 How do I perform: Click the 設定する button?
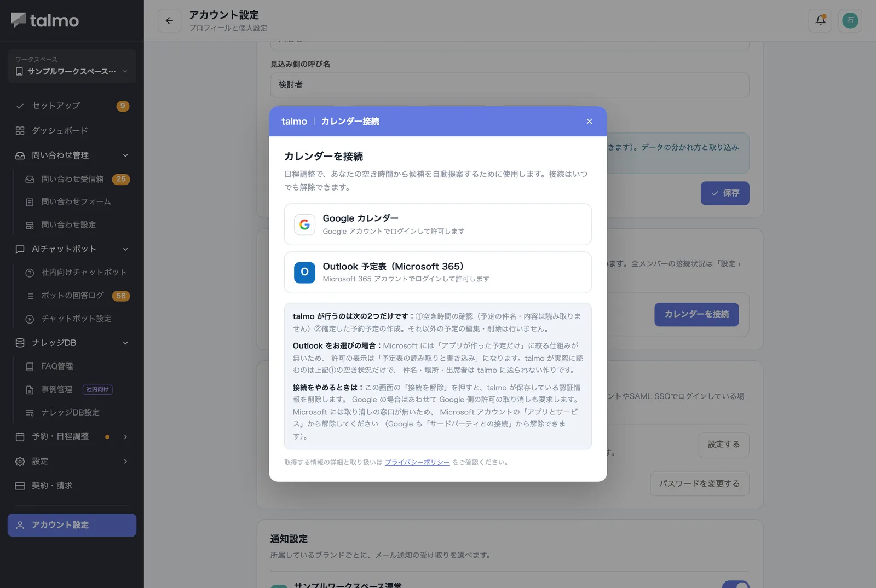(724, 445)
